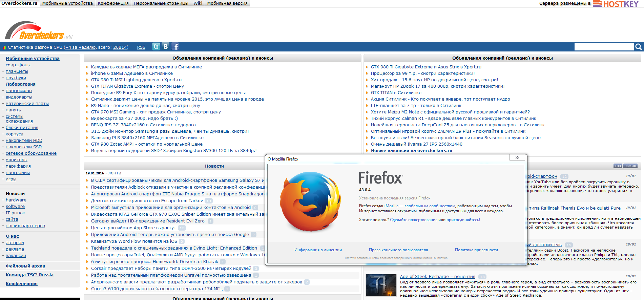Image resolution: width=644 pixels, height=300 pixels.
Task: Open the смартфоны sidebar link
Action: click(18, 65)
